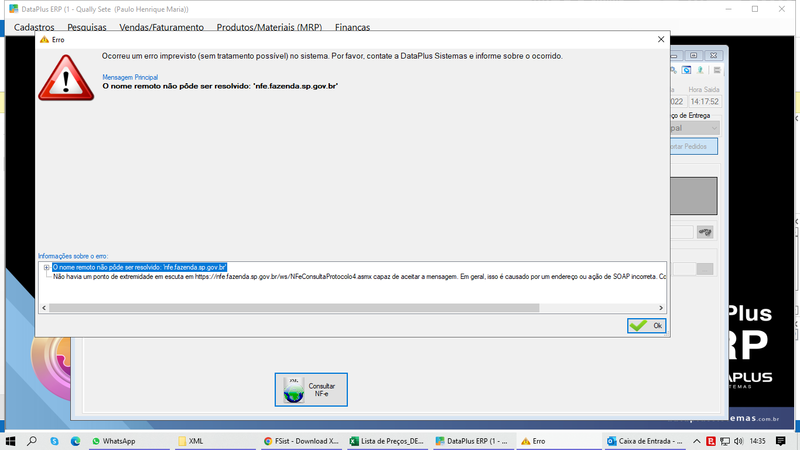Screen dimensions: 800x450
Task: Click the person toolbar icon in background window
Action: (x=701, y=70)
